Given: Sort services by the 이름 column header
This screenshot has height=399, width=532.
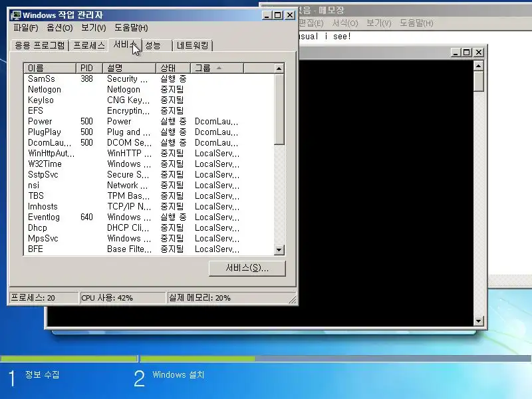Looking at the screenshot, I should pos(50,68).
